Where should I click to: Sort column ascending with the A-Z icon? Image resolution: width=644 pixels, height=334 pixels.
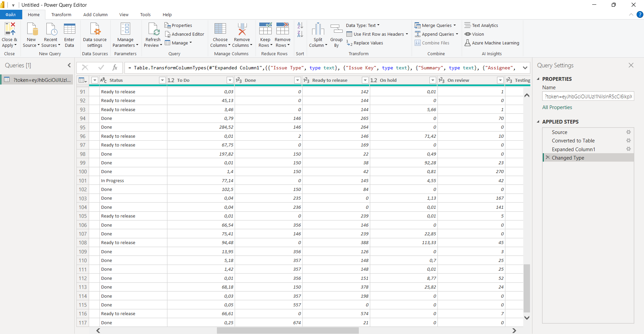coord(300,25)
